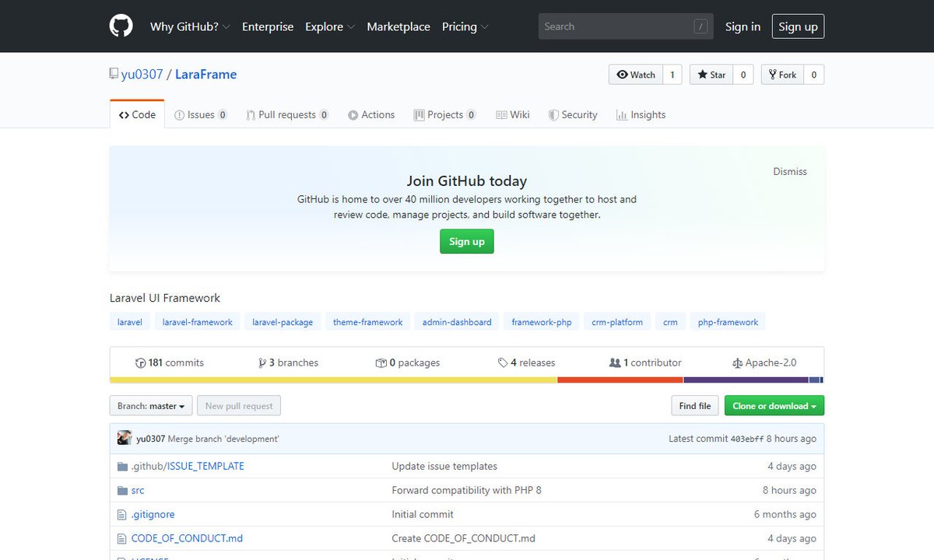This screenshot has height=560, width=934.
Task: Select the framework-php topic tag
Action: pos(542,322)
